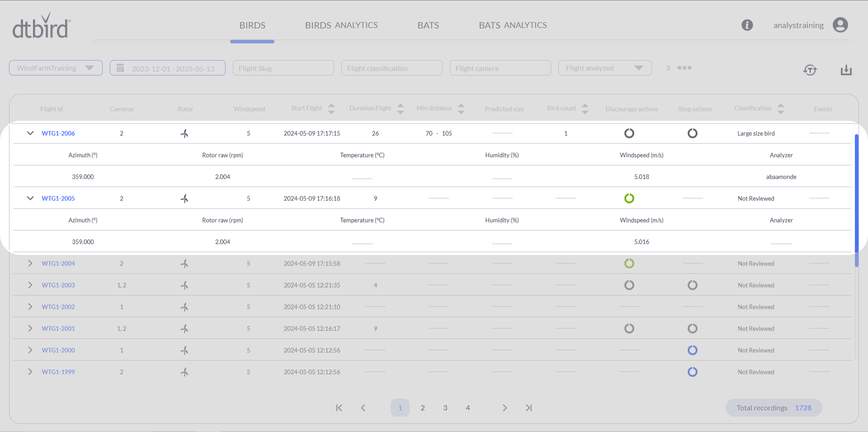Toggle sorting on Classification column
868x432 pixels.
coord(780,109)
